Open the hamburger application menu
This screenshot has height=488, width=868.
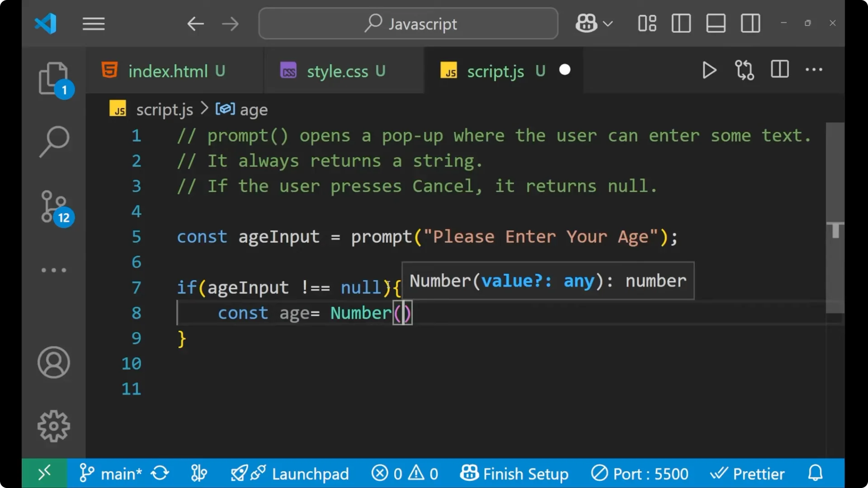pos(94,23)
